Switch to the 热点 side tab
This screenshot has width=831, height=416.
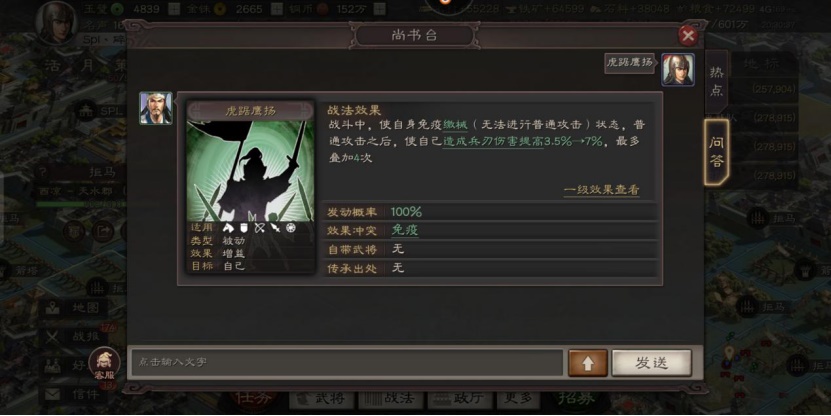pos(716,82)
